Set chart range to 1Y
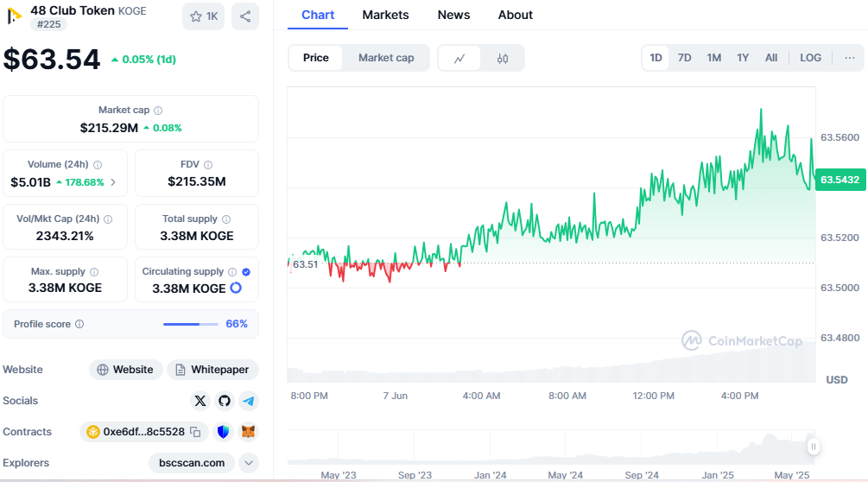Image resolution: width=868 pixels, height=482 pixels. [743, 58]
